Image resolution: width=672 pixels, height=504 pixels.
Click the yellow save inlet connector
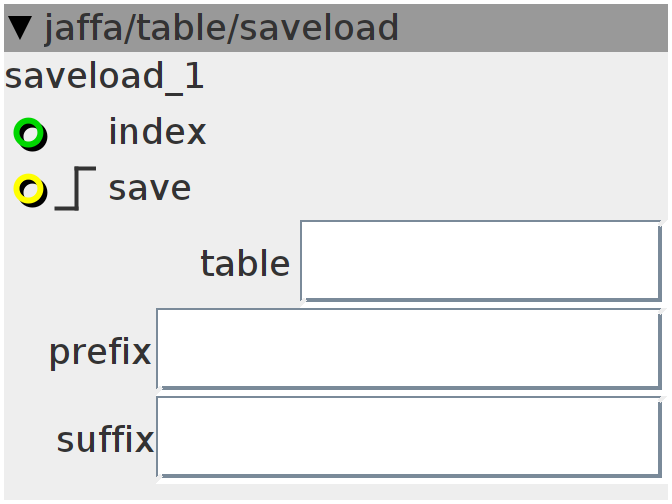coord(30,190)
